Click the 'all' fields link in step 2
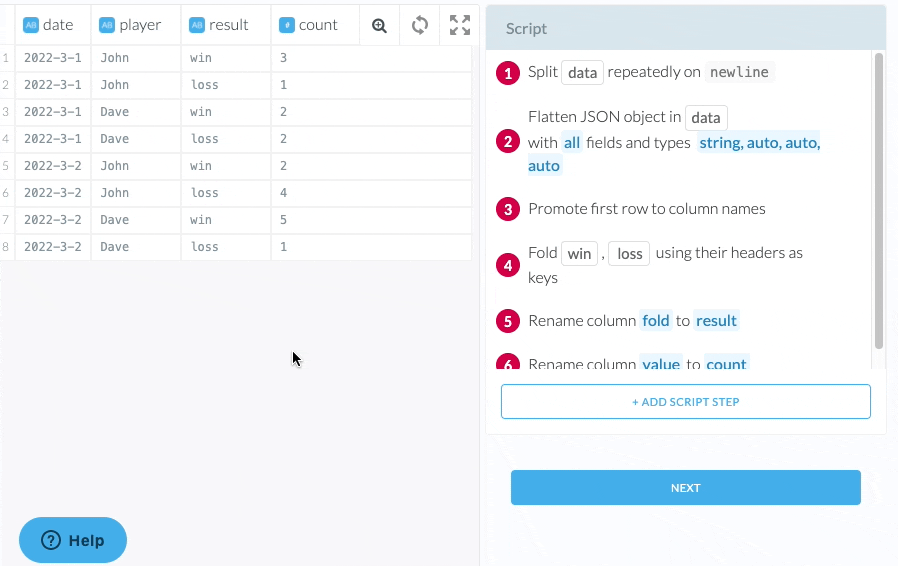Screen dimensions: 898x566 (x=571, y=143)
